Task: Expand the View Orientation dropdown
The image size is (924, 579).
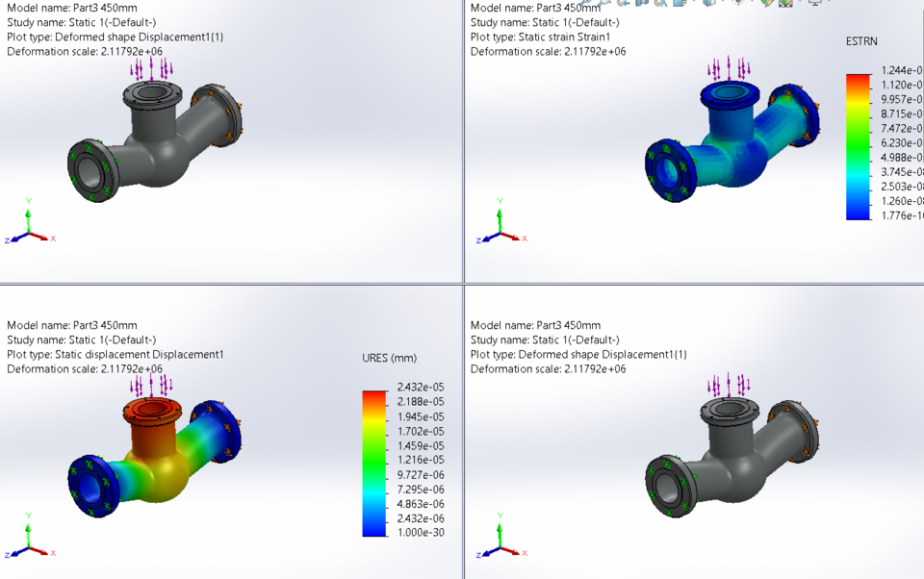Action: (692, 5)
